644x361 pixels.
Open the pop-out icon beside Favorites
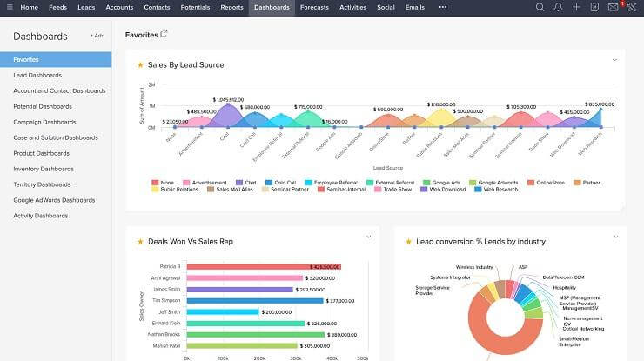(164, 35)
